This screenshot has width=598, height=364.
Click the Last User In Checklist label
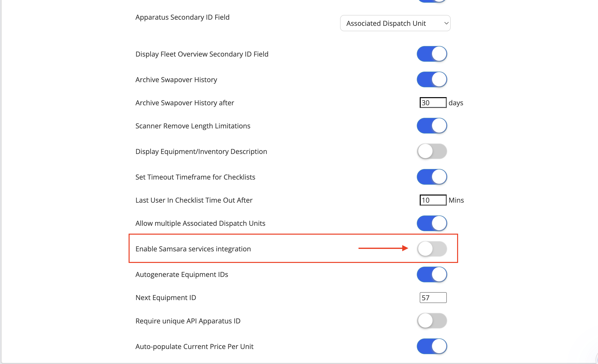tap(194, 200)
